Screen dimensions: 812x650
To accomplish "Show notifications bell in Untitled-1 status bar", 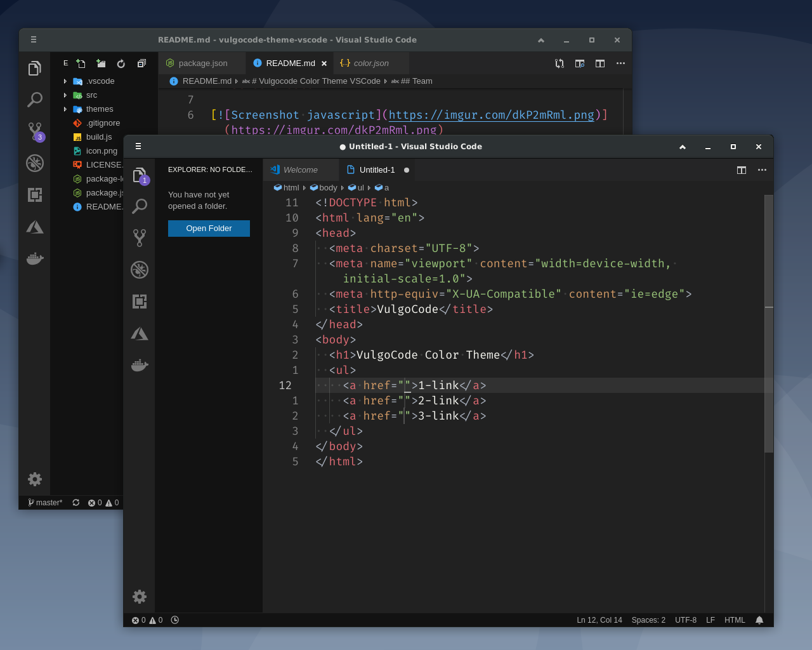I will tap(759, 620).
